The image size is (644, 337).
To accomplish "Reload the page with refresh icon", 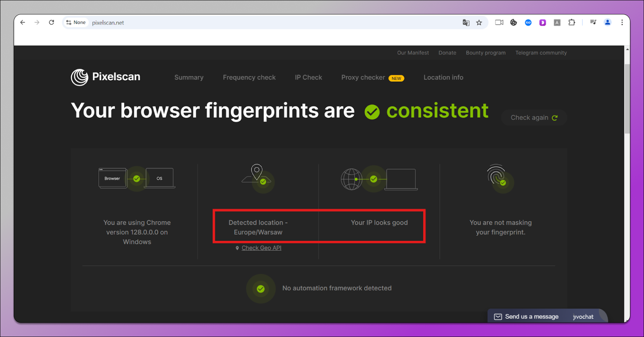I will point(51,23).
